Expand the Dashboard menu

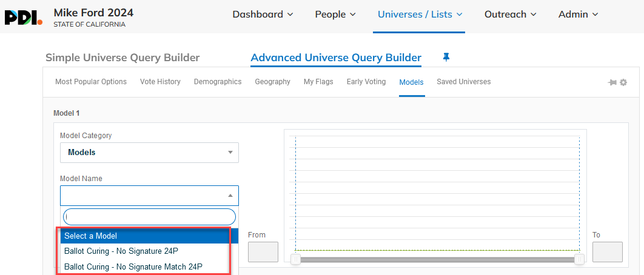click(x=263, y=15)
